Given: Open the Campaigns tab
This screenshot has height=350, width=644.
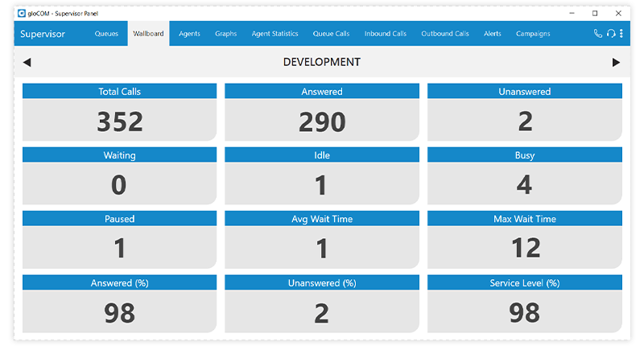Looking at the screenshot, I should (x=533, y=34).
